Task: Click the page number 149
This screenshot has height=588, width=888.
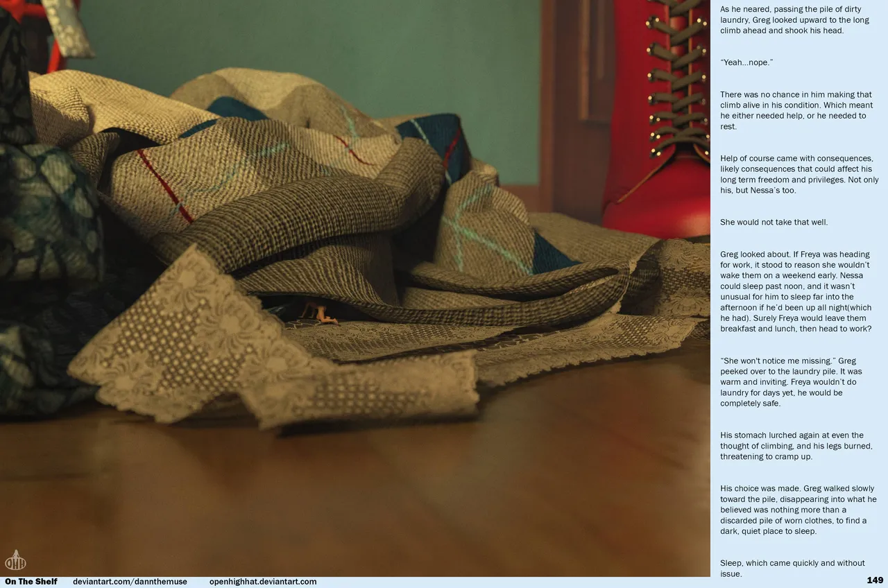Action: (x=875, y=580)
